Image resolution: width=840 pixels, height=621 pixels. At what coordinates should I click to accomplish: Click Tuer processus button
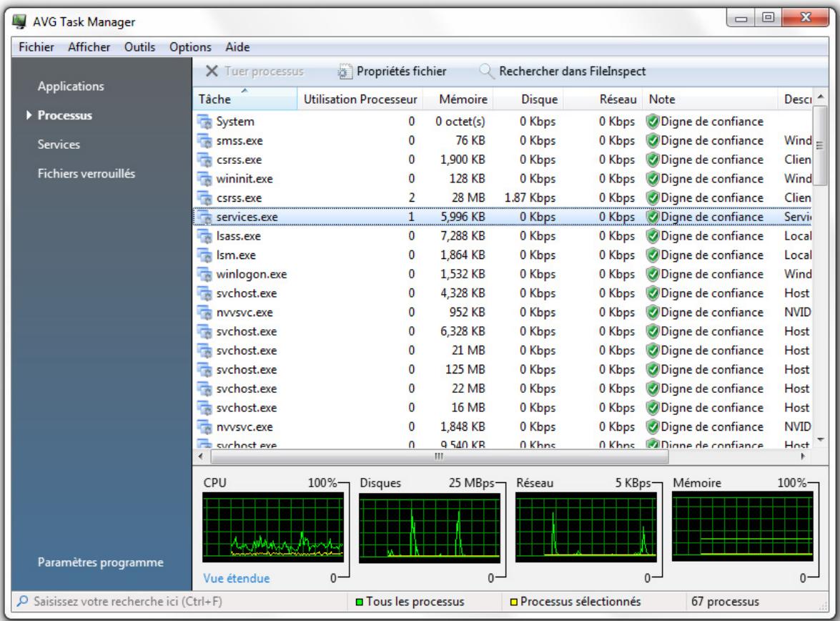tap(255, 72)
